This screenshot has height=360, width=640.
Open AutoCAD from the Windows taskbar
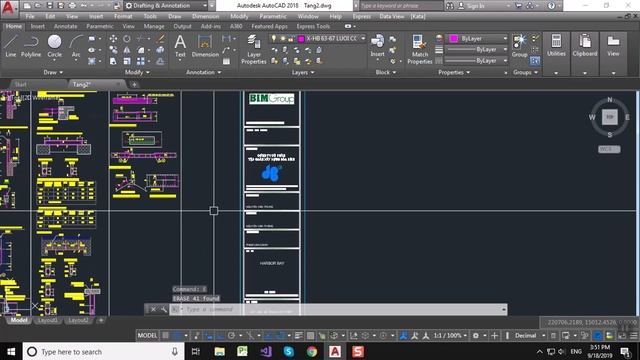335,351
